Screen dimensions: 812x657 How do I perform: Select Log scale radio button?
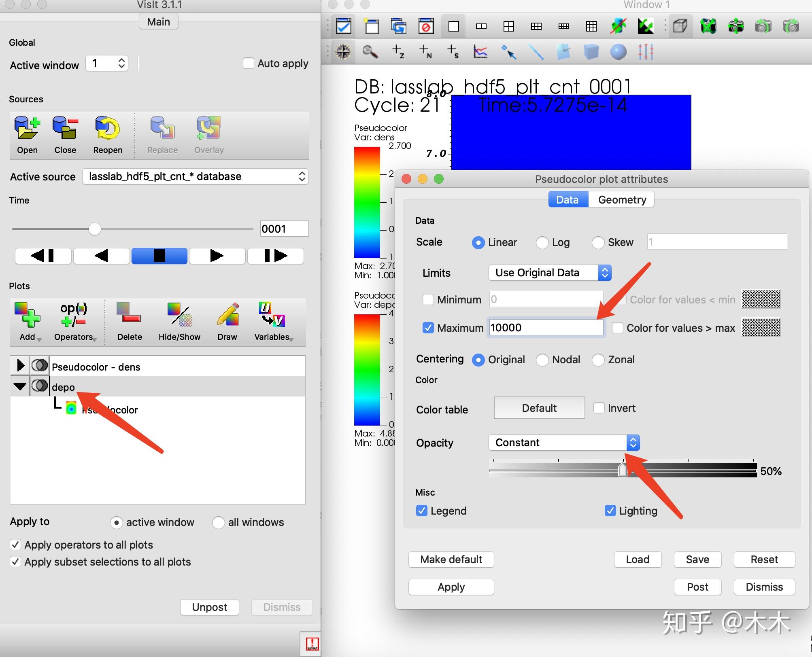(542, 242)
